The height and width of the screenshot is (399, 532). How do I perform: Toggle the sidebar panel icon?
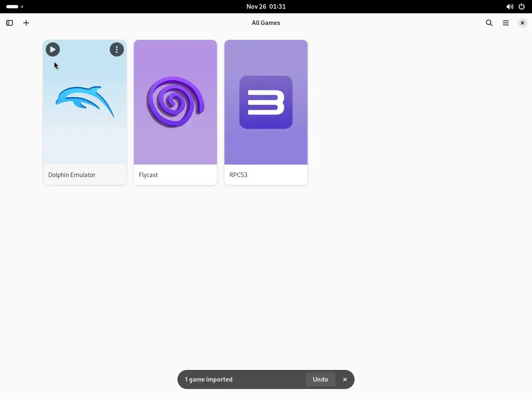[x=10, y=23]
